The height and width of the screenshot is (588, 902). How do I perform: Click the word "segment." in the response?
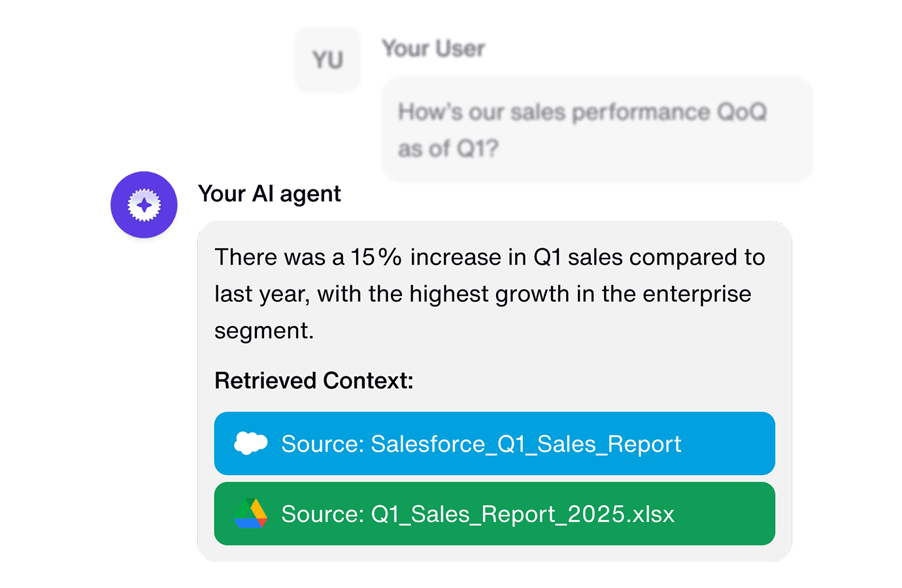coord(264,331)
